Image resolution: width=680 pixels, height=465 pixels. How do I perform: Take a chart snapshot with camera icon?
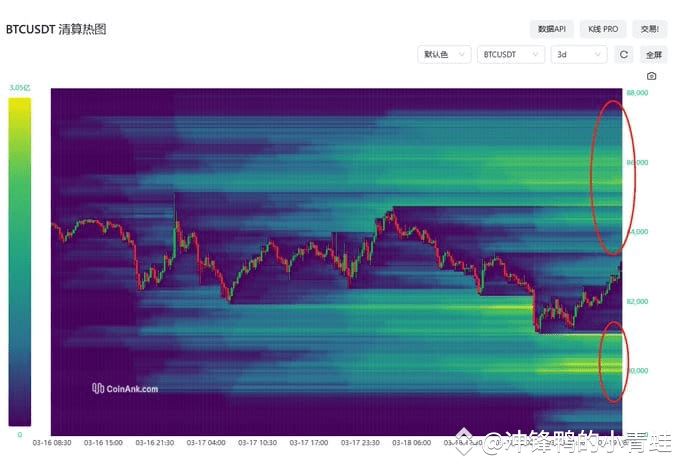(651, 76)
